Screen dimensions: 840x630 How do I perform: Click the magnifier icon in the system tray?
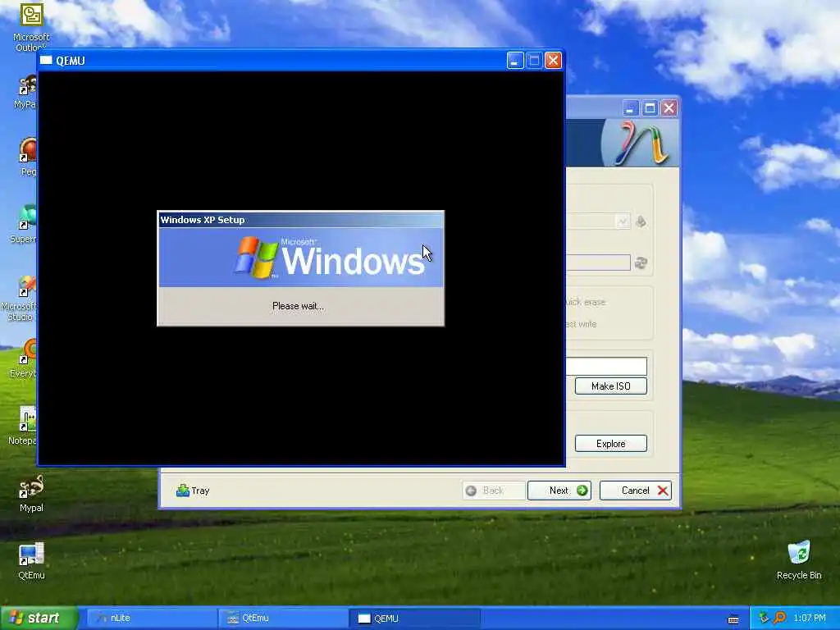coord(780,619)
